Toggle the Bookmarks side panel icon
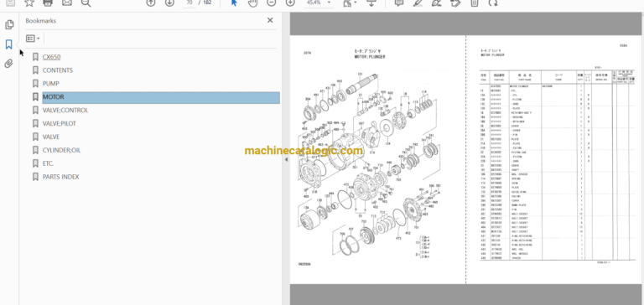This screenshot has height=305, width=644. pyautogui.click(x=9, y=44)
